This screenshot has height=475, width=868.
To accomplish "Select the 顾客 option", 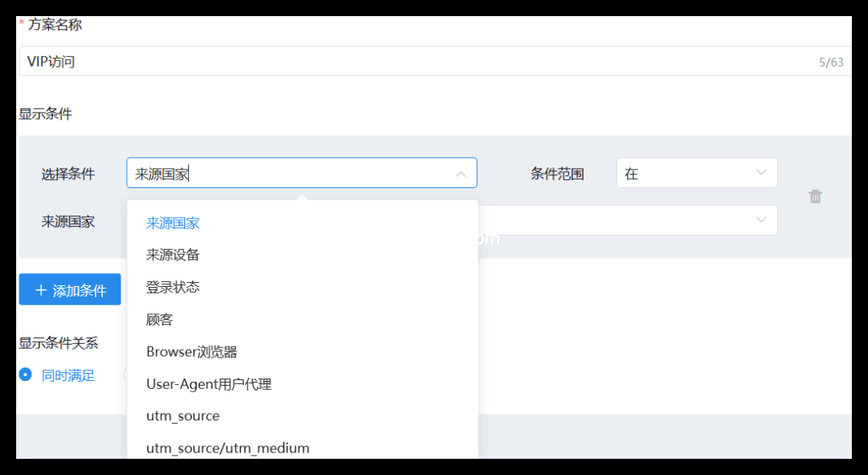I will (x=302, y=319).
